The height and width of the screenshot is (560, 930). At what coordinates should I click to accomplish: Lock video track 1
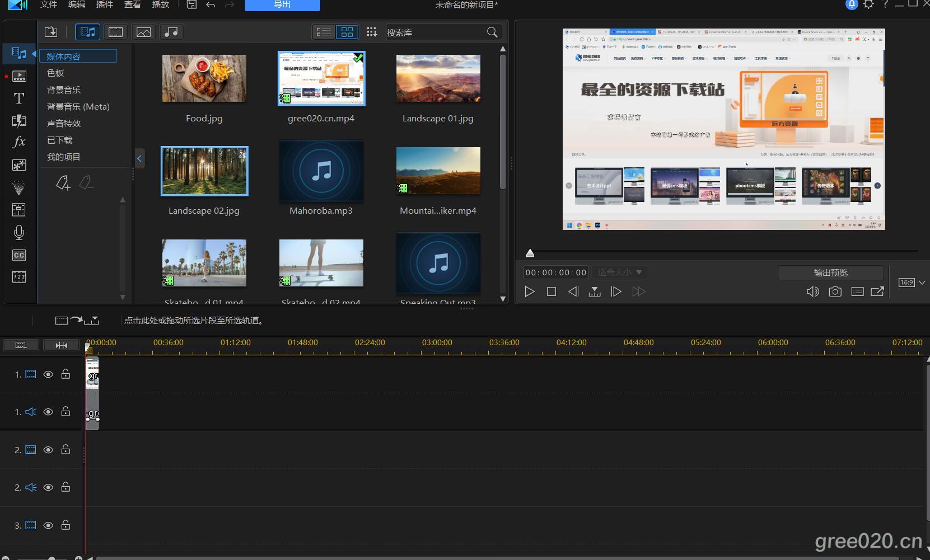coord(66,374)
